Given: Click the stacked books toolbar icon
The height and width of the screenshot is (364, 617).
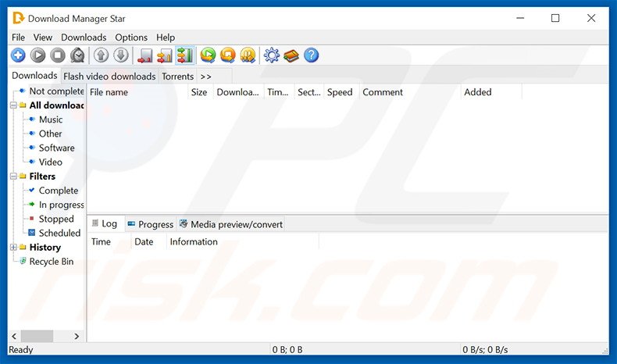Looking at the screenshot, I should pos(291,56).
